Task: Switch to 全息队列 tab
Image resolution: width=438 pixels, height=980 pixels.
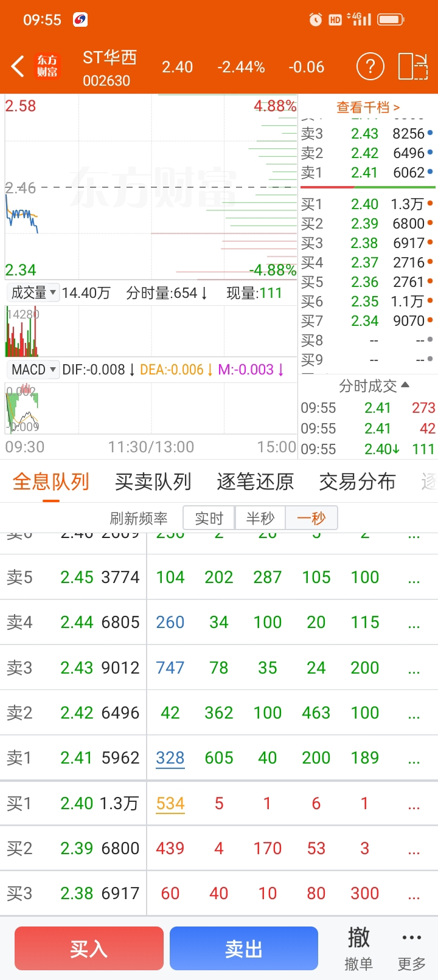Action: click(x=51, y=482)
